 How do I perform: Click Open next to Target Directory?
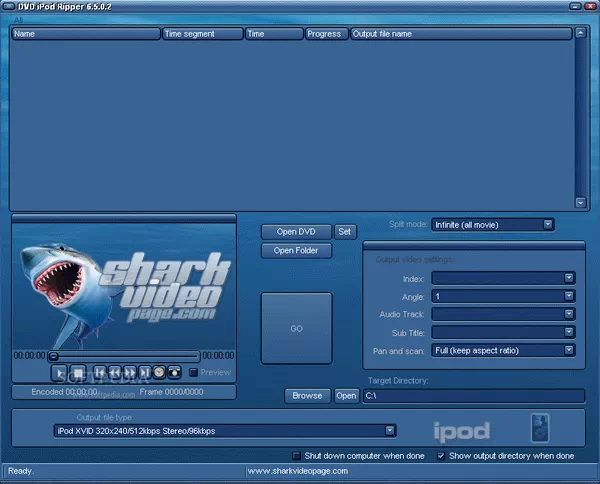346,396
